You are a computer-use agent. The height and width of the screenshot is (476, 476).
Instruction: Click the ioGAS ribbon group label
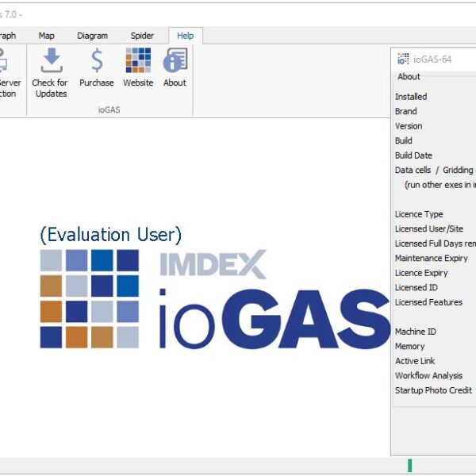pos(109,110)
